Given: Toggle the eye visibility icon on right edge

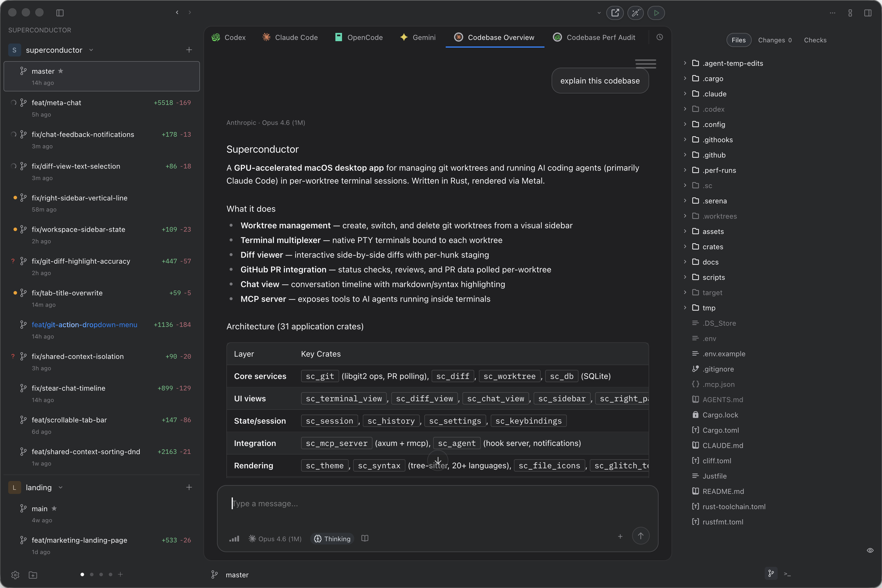Looking at the screenshot, I should click(x=870, y=550).
